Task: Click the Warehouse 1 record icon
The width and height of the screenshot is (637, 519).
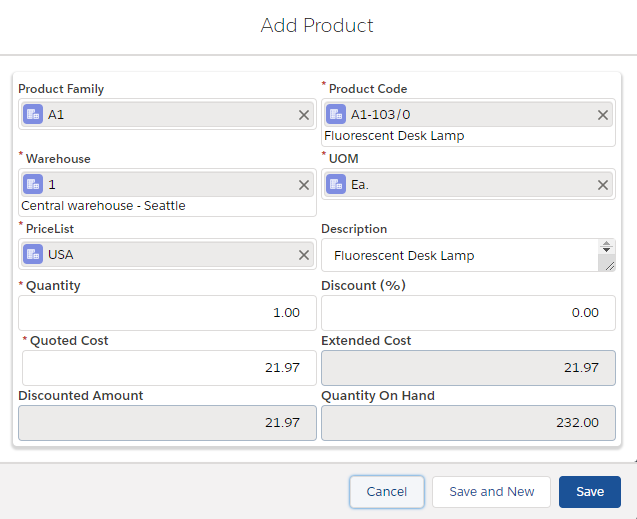Action: click(x=33, y=185)
